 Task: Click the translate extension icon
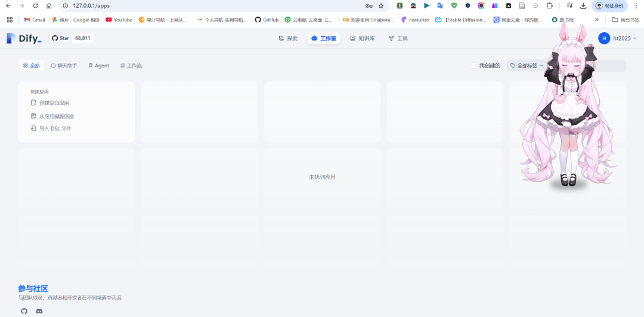[440, 6]
